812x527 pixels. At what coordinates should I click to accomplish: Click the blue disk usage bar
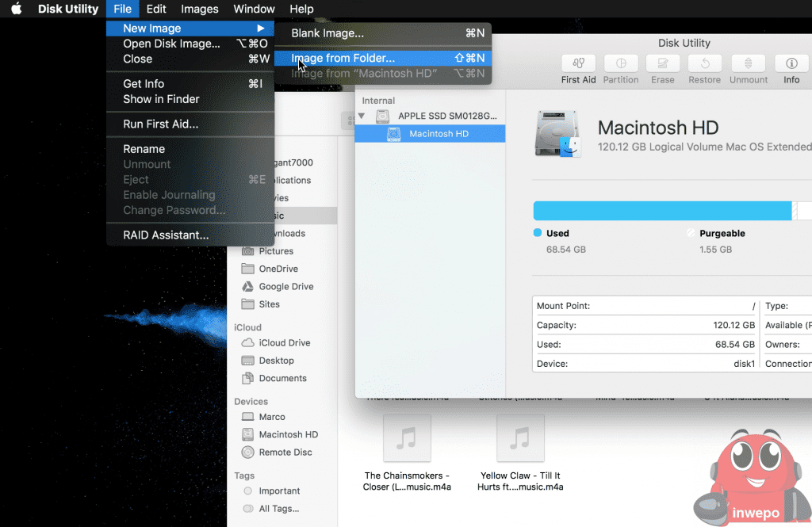pos(662,211)
